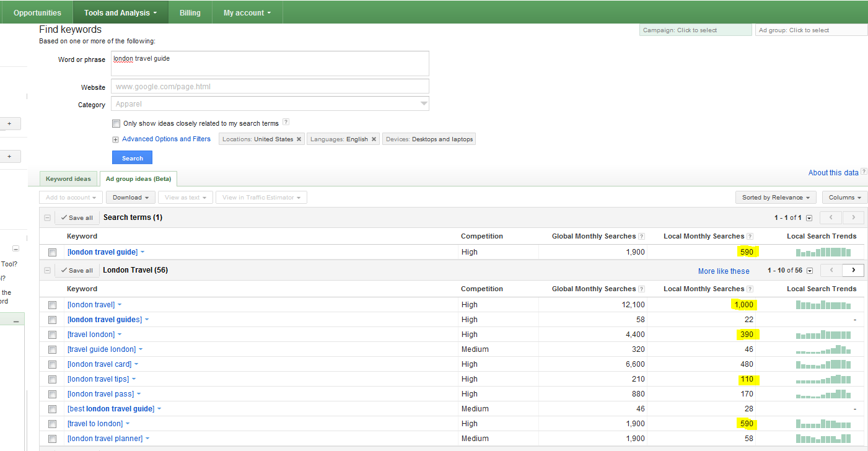Screen dimensions: 868x451
Task: Go to the Billing tab
Action: click(x=190, y=12)
